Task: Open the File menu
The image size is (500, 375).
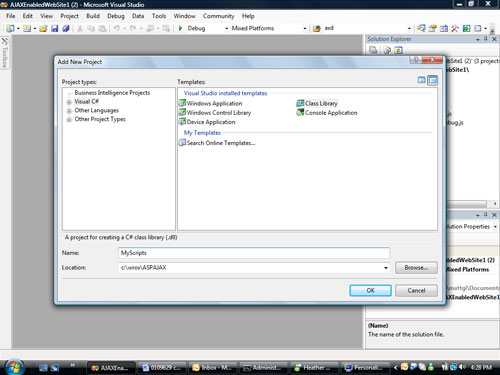Action: (x=11, y=16)
